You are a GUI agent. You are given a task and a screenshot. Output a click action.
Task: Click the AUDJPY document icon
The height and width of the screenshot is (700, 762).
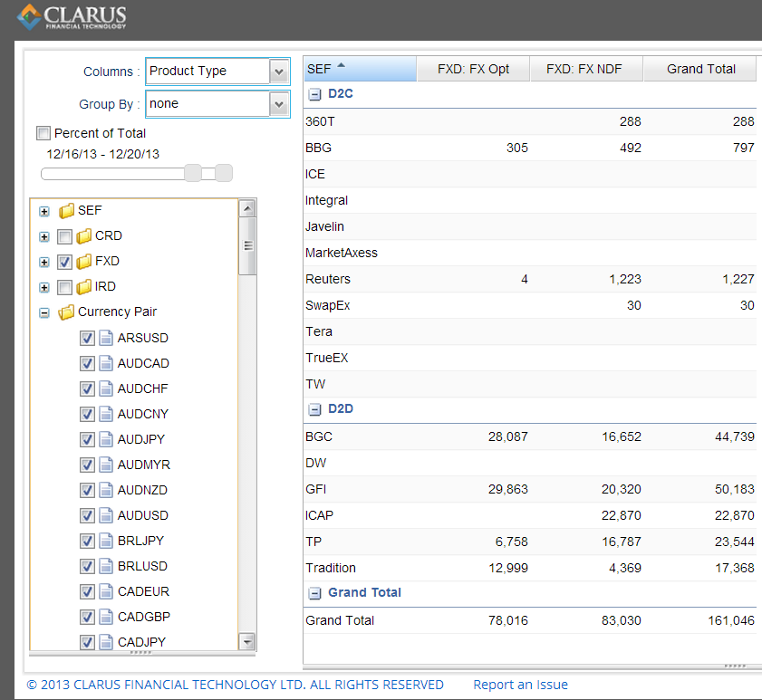click(x=106, y=439)
